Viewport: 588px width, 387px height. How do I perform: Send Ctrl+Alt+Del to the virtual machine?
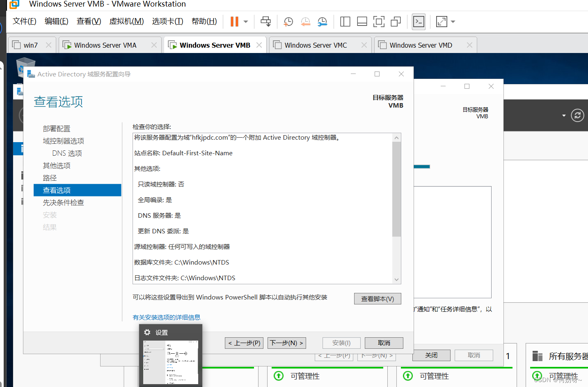pos(266,22)
